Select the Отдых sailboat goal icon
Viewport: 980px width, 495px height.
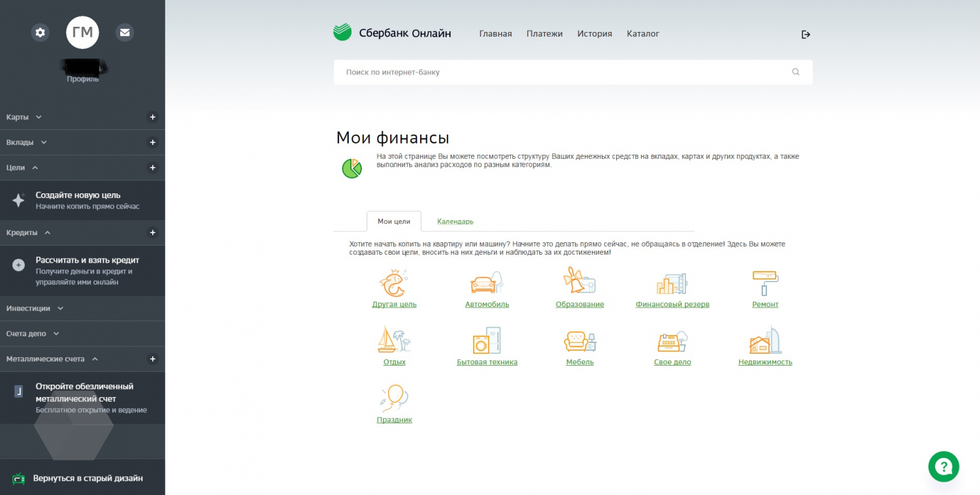pyautogui.click(x=394, y=340)
